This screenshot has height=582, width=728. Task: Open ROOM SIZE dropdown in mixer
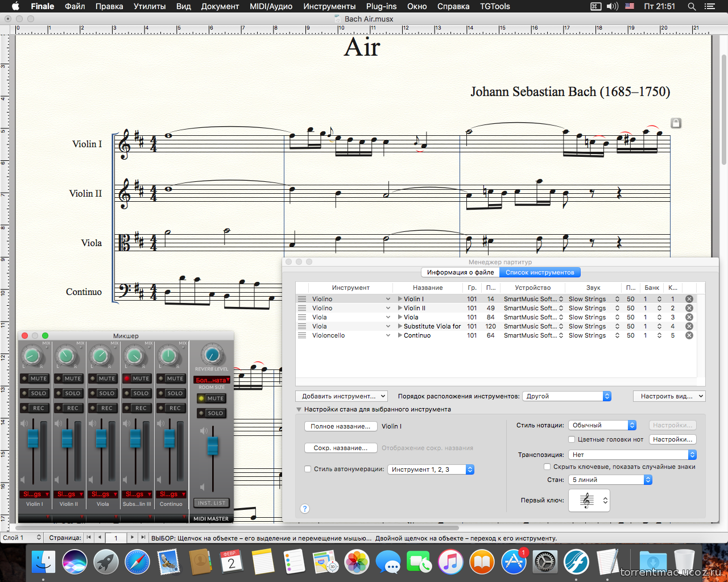tap(212, 380)
